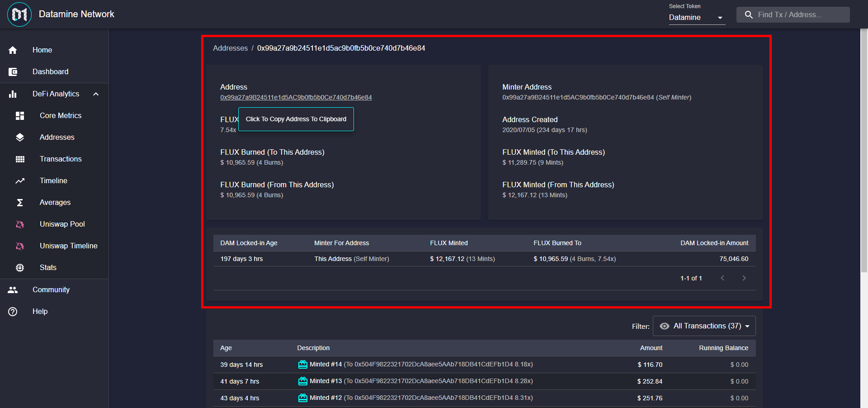
Task: Click the Amount column header
Action: [651, 348]
